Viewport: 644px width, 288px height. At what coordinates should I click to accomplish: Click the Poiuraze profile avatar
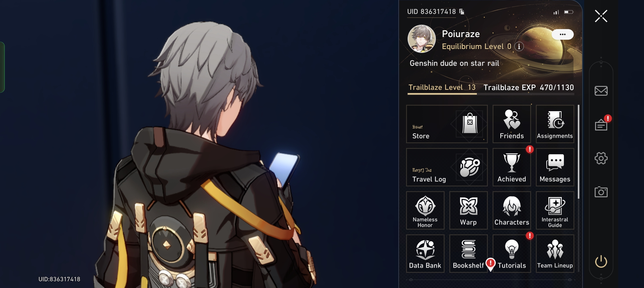[x=422, y=39]
